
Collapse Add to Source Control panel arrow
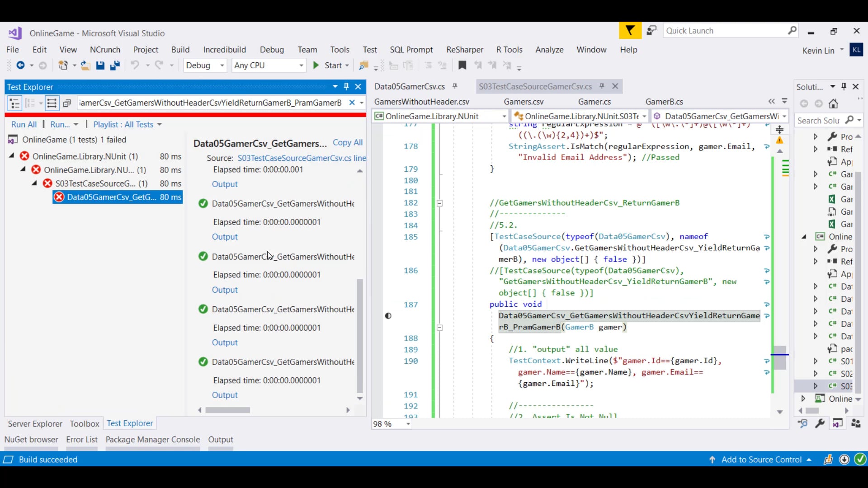[809, 460]
